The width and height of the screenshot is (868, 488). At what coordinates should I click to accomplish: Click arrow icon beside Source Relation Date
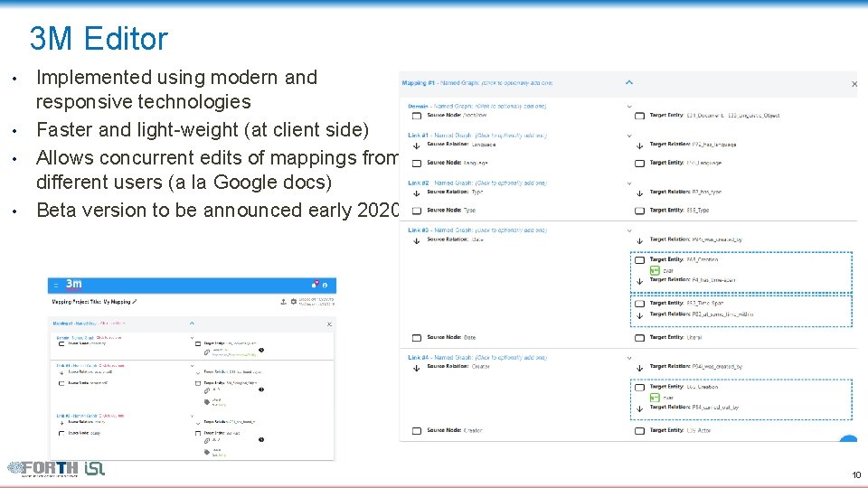click(x=417, y=240)
